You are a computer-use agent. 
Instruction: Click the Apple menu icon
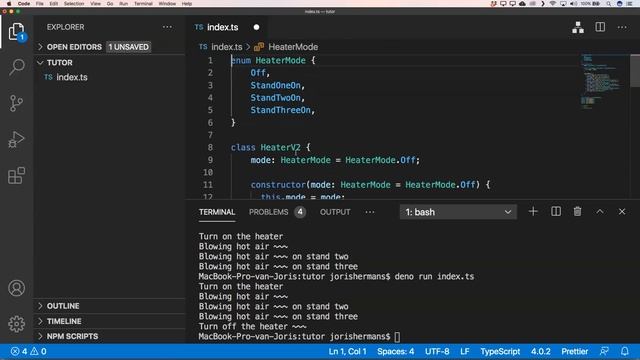point(9,4)
